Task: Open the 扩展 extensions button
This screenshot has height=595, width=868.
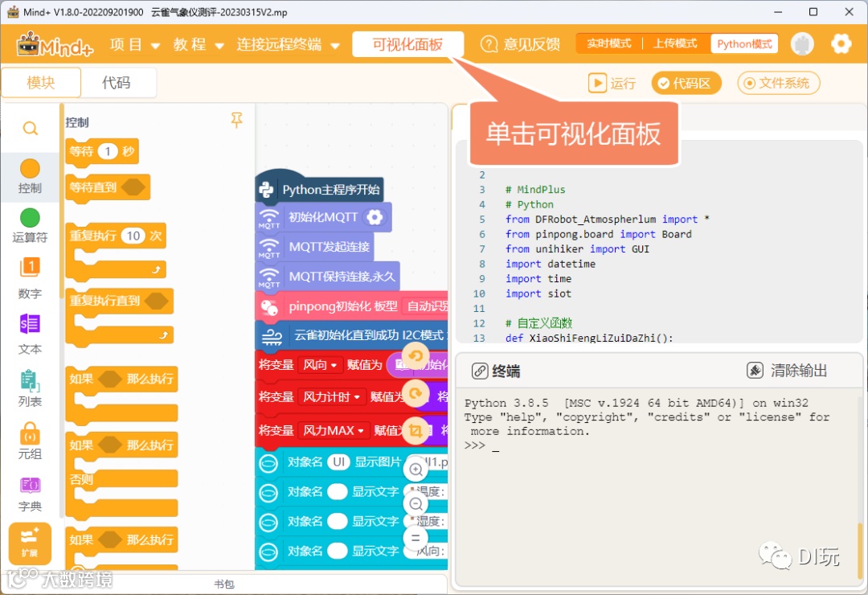Action: [x=30, y=543]
